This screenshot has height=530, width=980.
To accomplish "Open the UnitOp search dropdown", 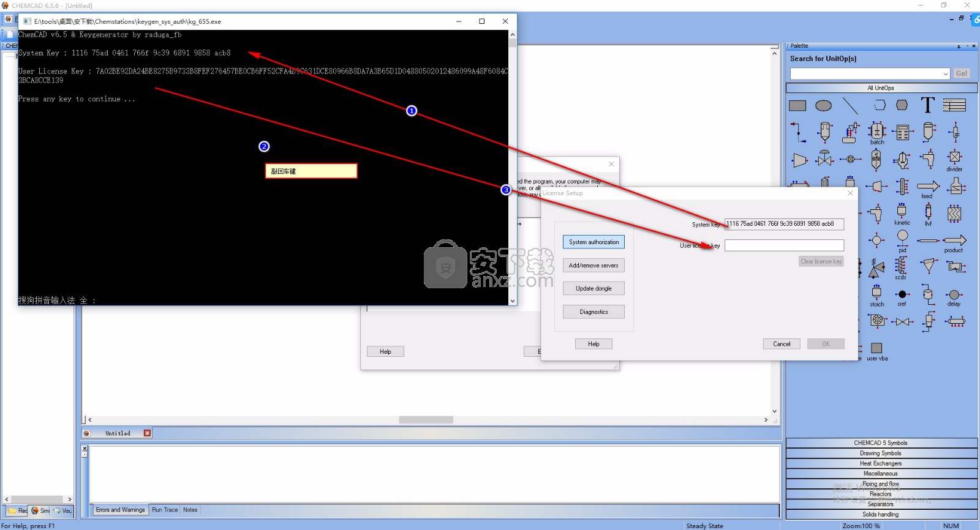I will coord(945,73).
